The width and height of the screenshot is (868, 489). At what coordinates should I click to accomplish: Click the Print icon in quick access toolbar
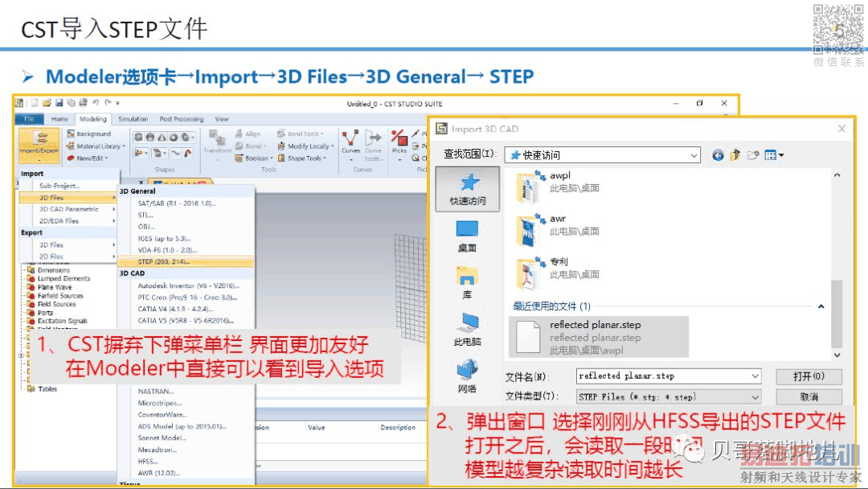[x=83, y=102]
